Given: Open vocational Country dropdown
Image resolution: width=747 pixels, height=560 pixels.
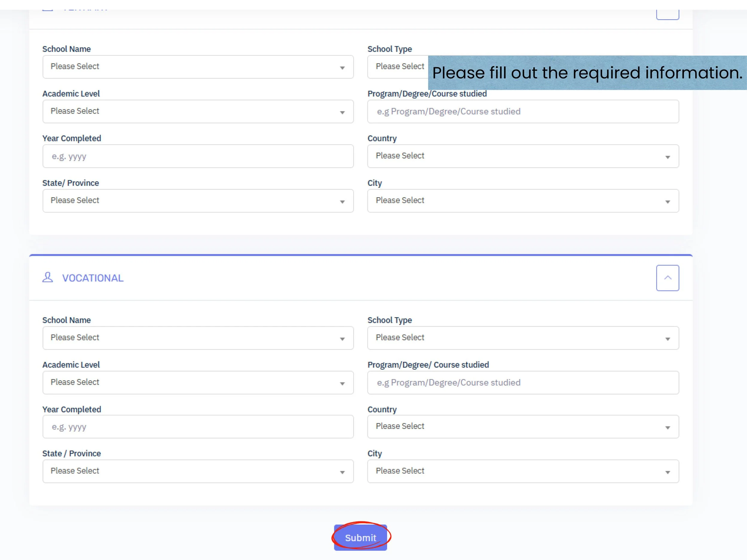Looking at the screenshot, I should [523, 427].
